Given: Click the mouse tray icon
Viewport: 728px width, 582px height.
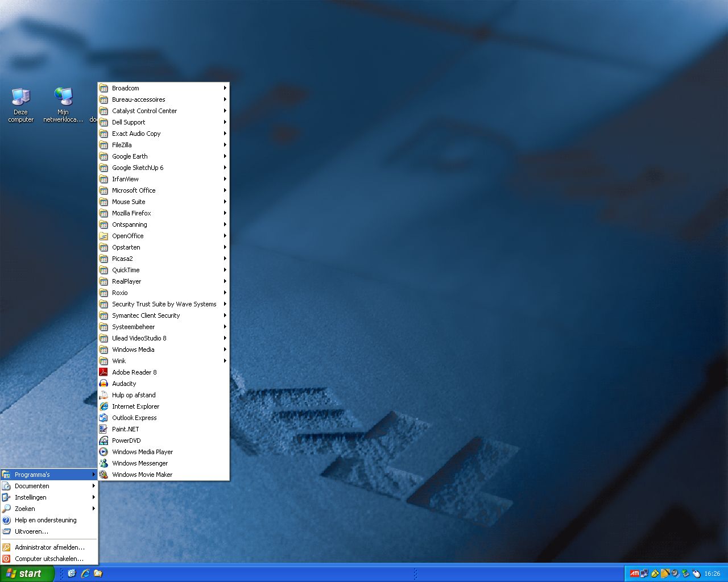Looking at the screenshot, I should (696, 573).
